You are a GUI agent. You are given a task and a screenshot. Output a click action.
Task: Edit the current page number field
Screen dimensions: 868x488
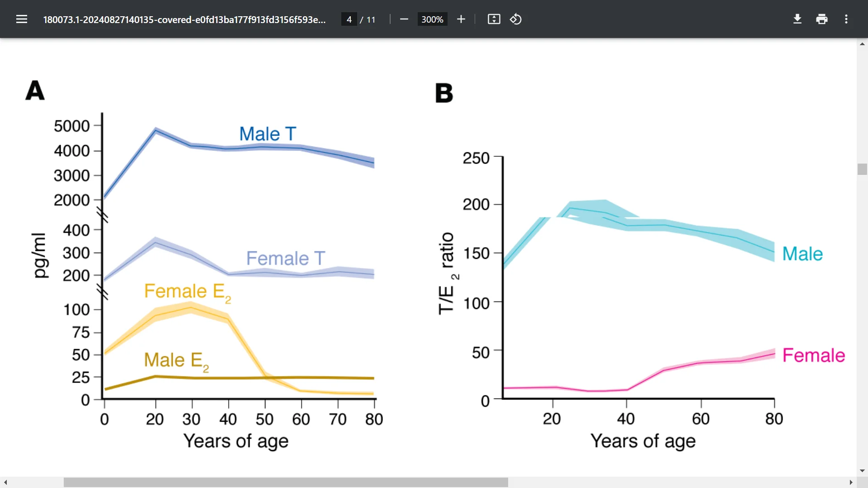pos(349,19)
